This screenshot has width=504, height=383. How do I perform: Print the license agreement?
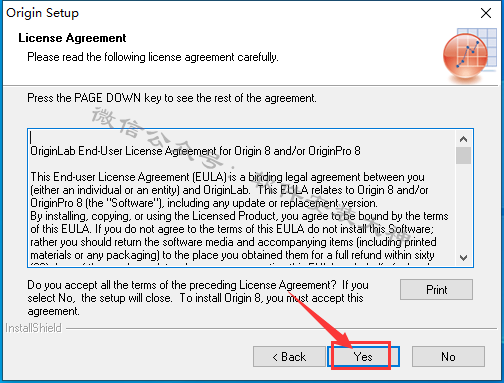coord(436,289)
